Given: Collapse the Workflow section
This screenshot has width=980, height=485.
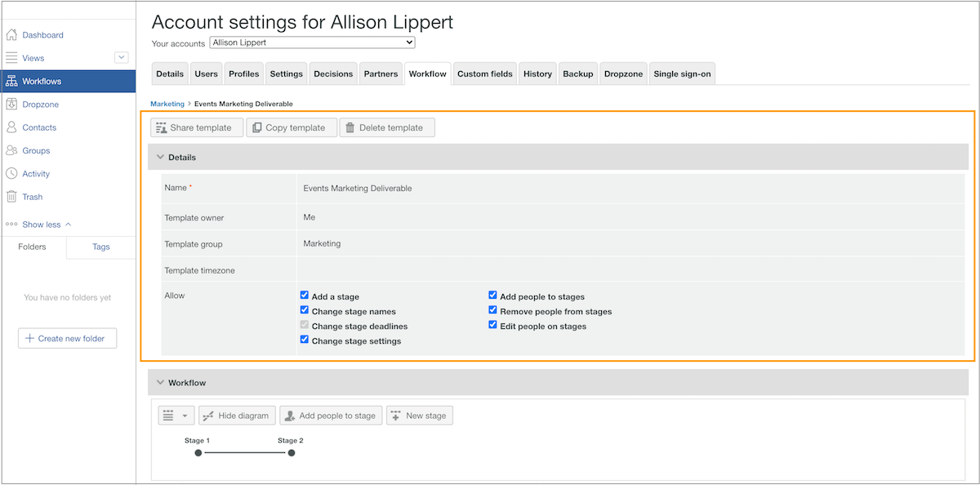Looking at the screenshot, I should click(160, 382).
